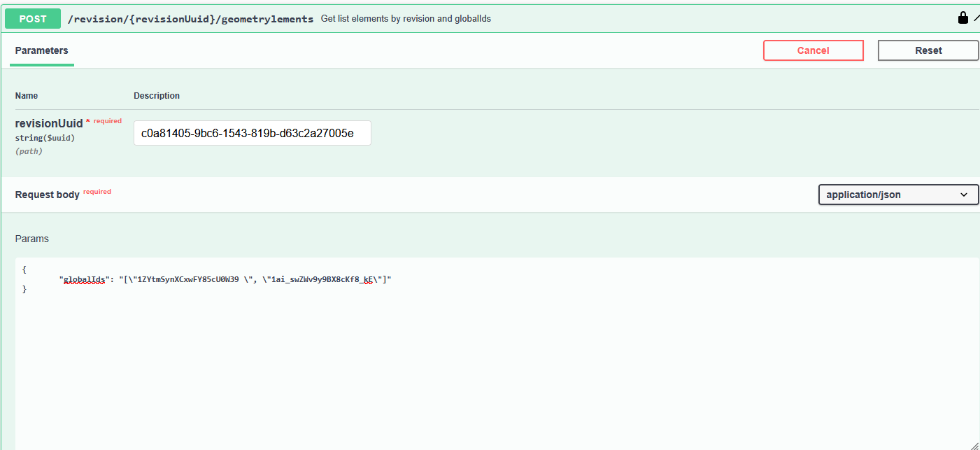Click the Description column header
The width and height of the screenshot is (980, 450).
[x=157, y=96]
